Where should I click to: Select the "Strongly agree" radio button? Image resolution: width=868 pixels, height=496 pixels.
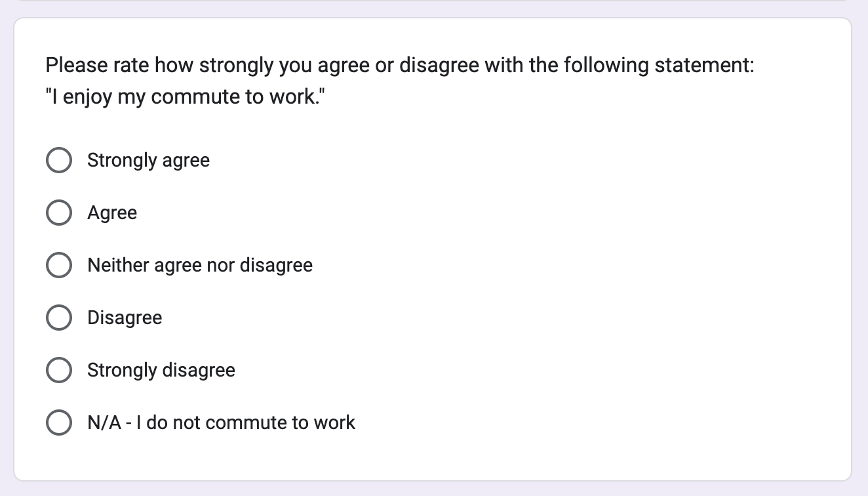point(59,160)
